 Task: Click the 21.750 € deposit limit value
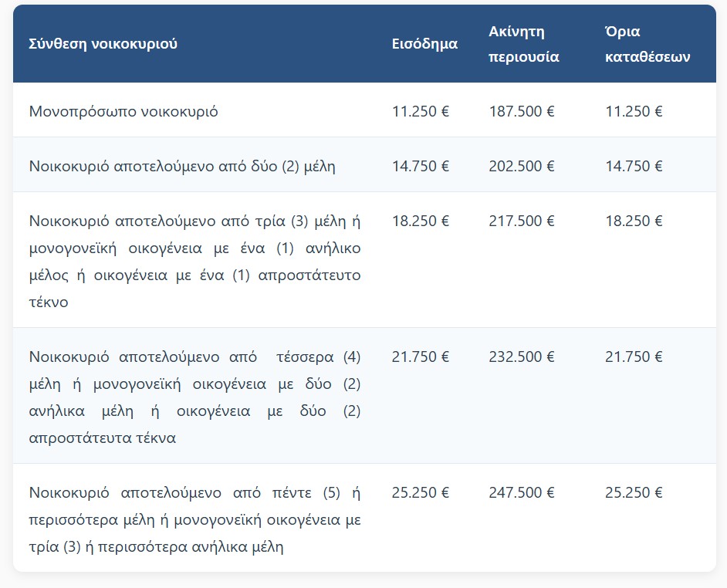(x=634, y=357)
